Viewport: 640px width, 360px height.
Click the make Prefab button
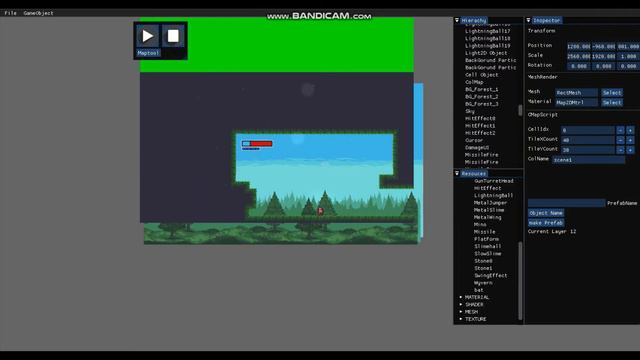546,223
